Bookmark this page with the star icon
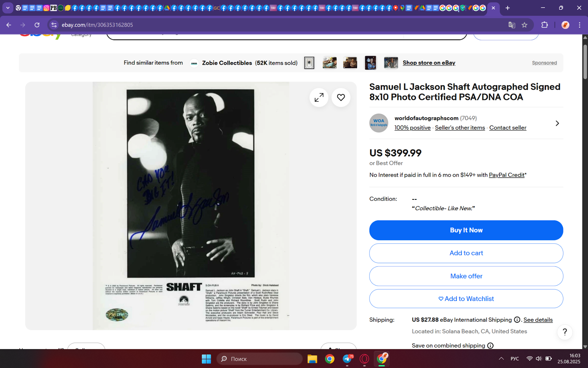 coord(524,25)
